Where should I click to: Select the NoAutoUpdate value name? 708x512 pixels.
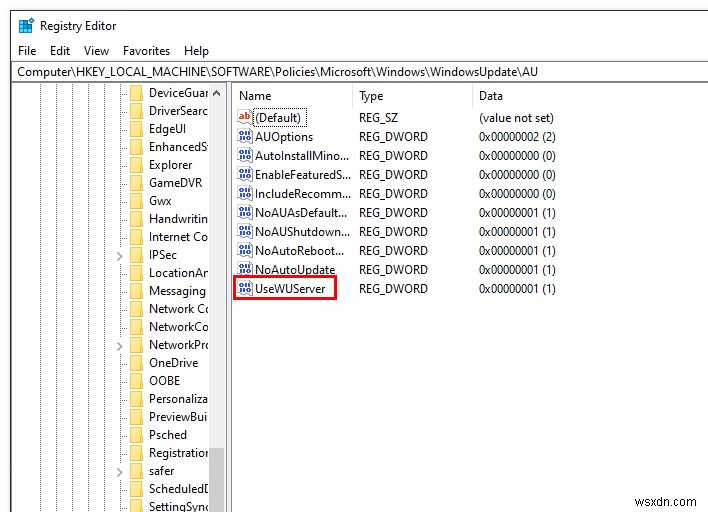click(295, 270)
